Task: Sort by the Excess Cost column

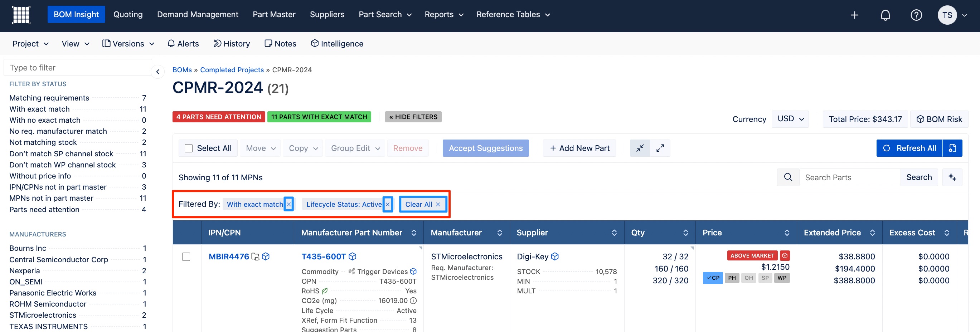Action: 946,233
